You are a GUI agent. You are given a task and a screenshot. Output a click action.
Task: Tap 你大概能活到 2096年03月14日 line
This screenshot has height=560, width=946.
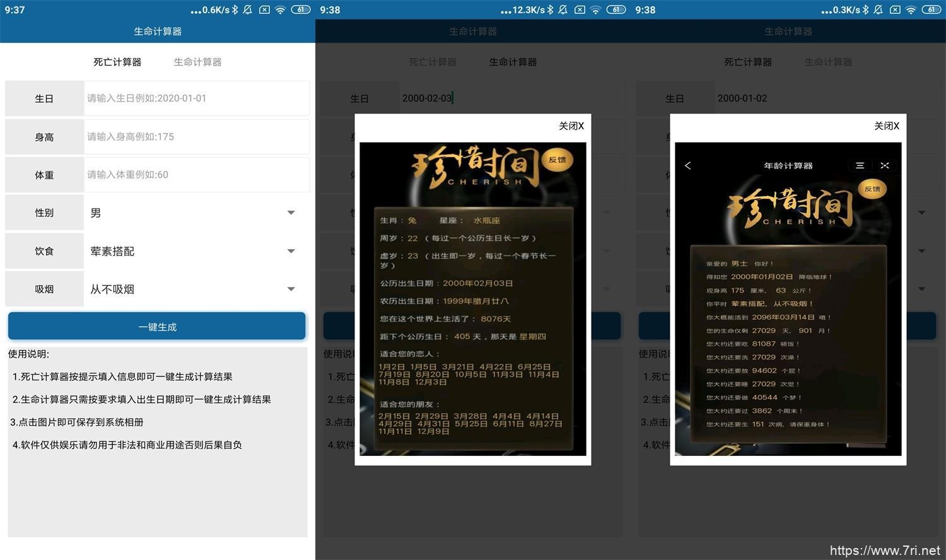tap(768, 317)
